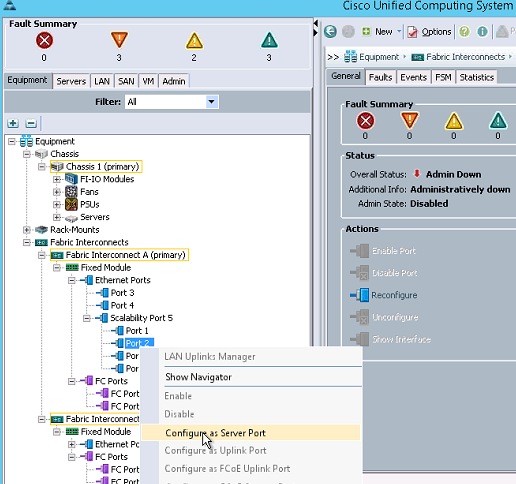The height and width of the screenshot is (484, 516).
Task: Click the collapse all minus icon above tree
Action: (31, 123)
